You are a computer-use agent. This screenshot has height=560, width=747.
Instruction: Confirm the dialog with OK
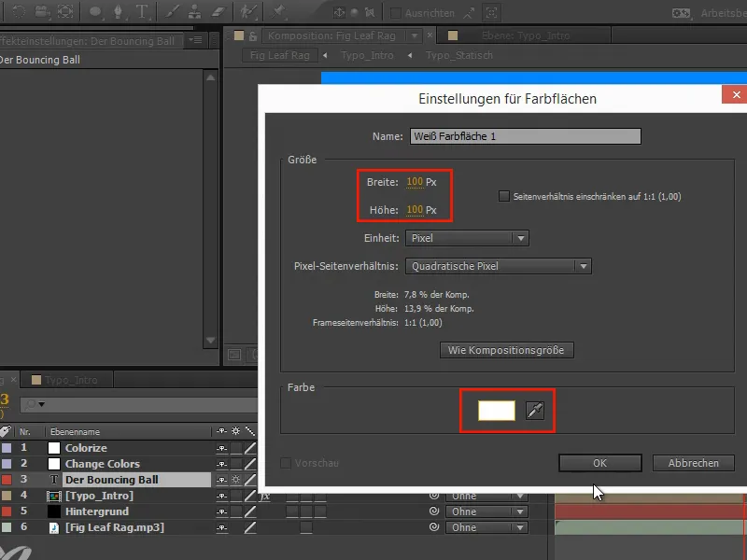click(599, 463)
